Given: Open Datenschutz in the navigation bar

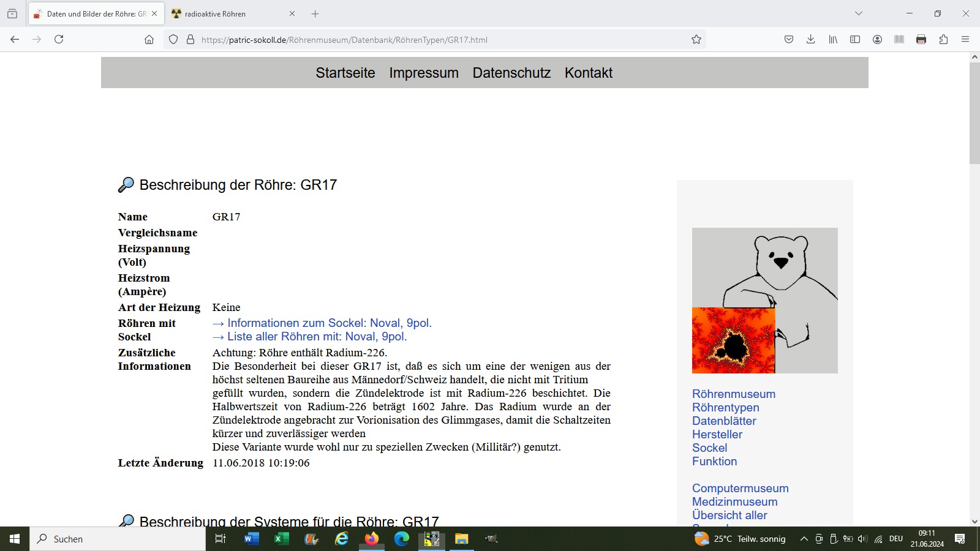Looking at the screenshot, I should (x=511, y=73).
